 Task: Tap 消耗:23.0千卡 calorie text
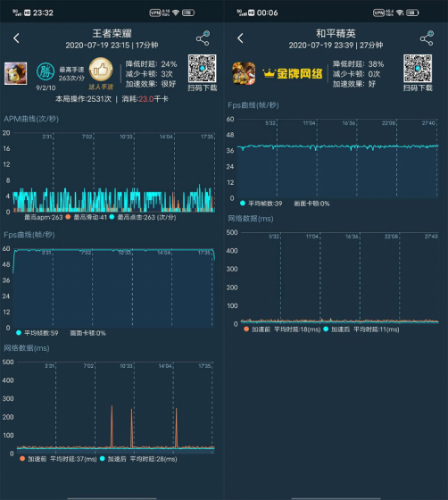(x=145, y=99)
